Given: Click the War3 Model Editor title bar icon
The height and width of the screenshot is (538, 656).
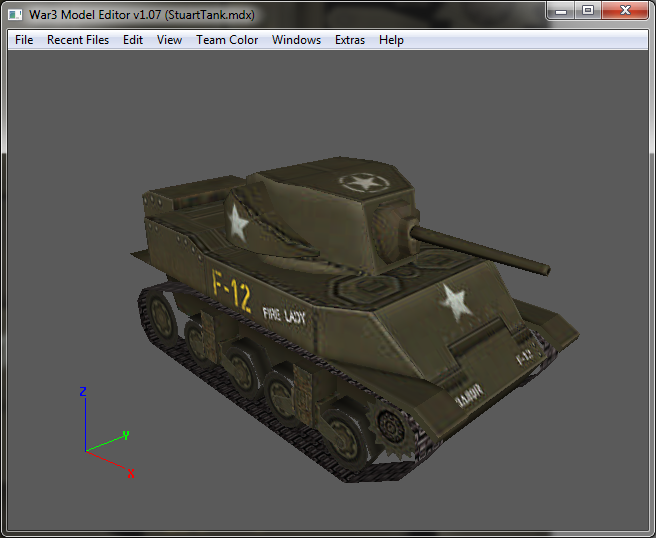Looking at the screenshot, I should click(x=15, y=15).
